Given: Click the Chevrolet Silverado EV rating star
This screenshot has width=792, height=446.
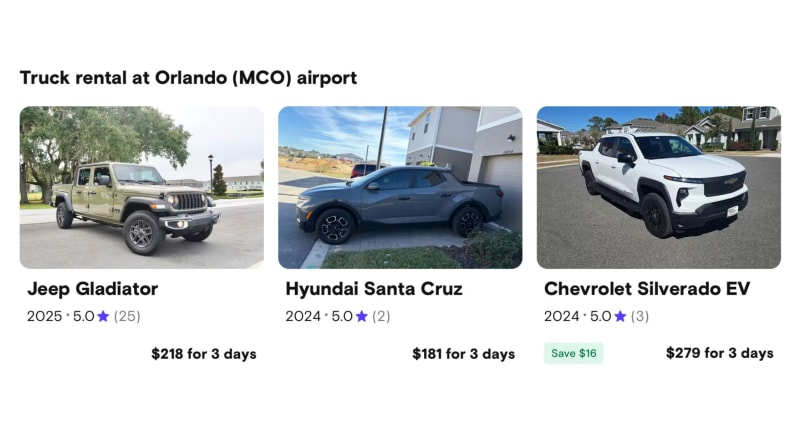Looking at the screenshot, I should point(620,316).
